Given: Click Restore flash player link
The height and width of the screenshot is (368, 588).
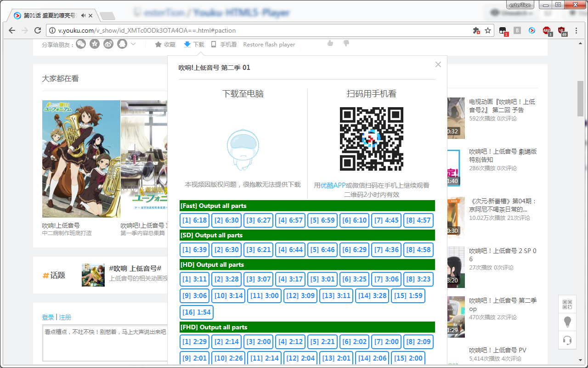Looking at the screenshot, I should point(269,45).
